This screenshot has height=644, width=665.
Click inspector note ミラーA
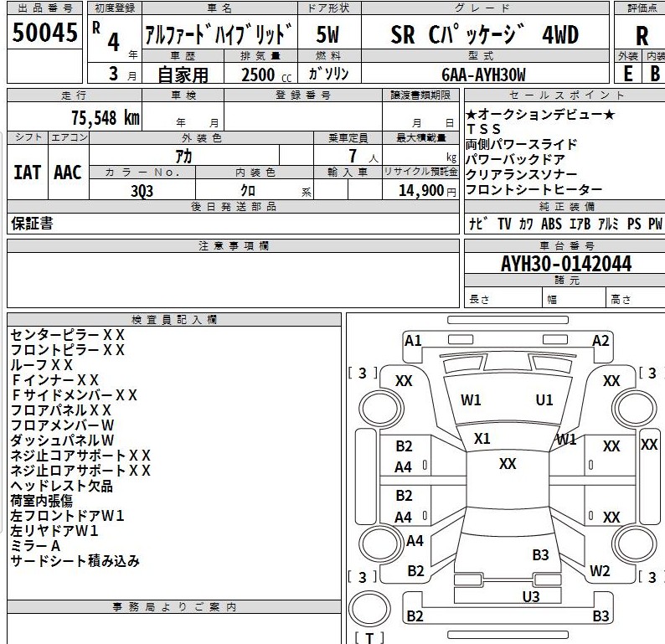[36, 546]
